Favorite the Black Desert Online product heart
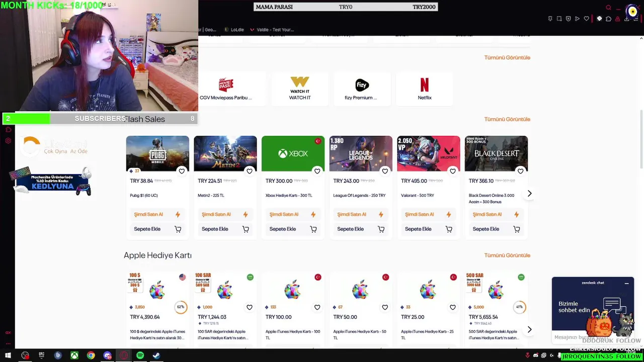This screenshot has height=362, width=644. pyautogui.click(x=520, y=171)
